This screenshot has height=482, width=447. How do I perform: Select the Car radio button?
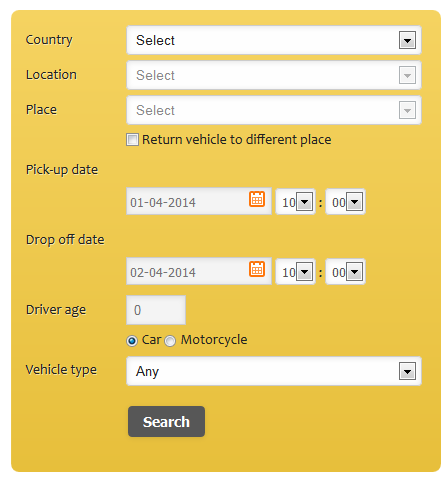pyautogui.click(x=132, y=341)
